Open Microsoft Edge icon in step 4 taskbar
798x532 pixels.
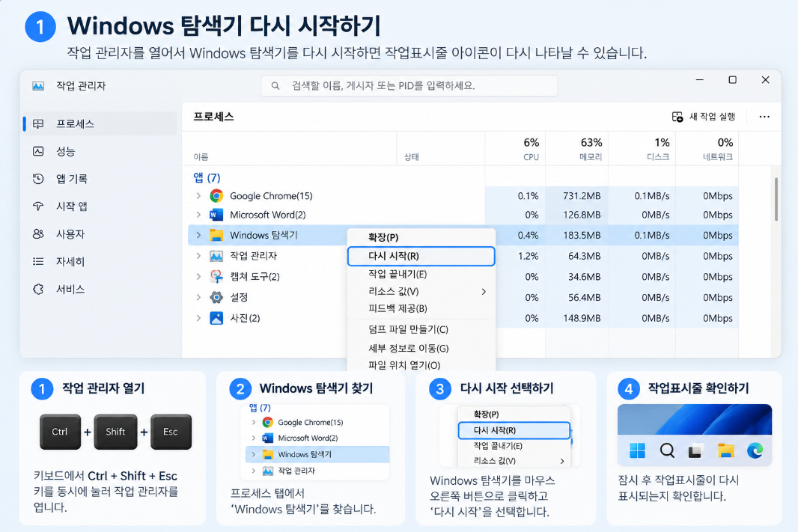coord(755,450)
